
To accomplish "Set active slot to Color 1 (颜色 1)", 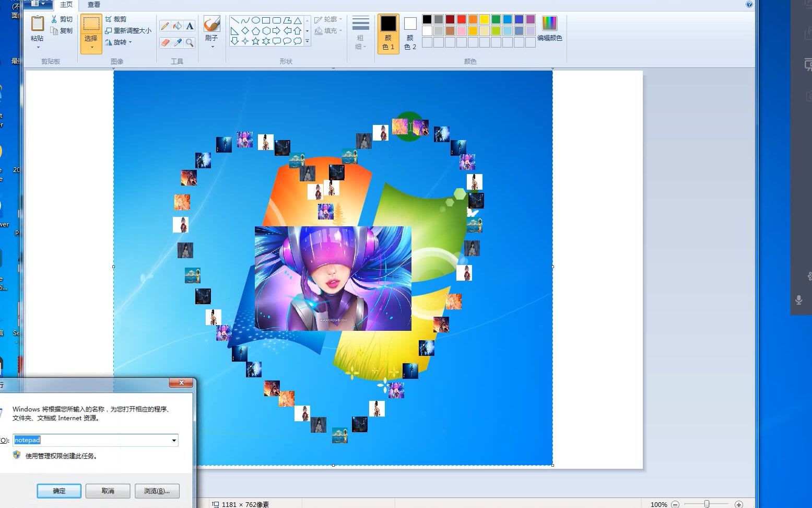I will click(388, 33).
